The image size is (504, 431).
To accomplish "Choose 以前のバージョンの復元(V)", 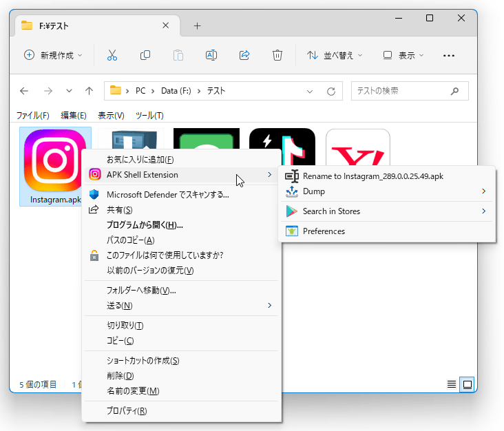I will pos(181,271).
